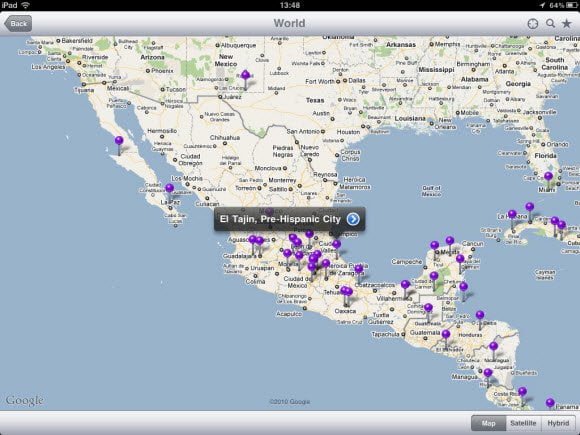Tap the Gulf of Mexico label

(431, 191)
